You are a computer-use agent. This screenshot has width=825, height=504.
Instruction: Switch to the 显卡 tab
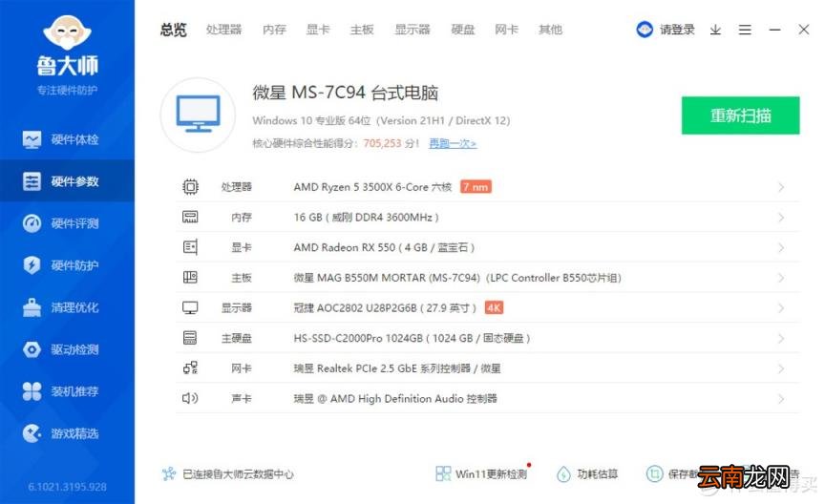point(318,30)
